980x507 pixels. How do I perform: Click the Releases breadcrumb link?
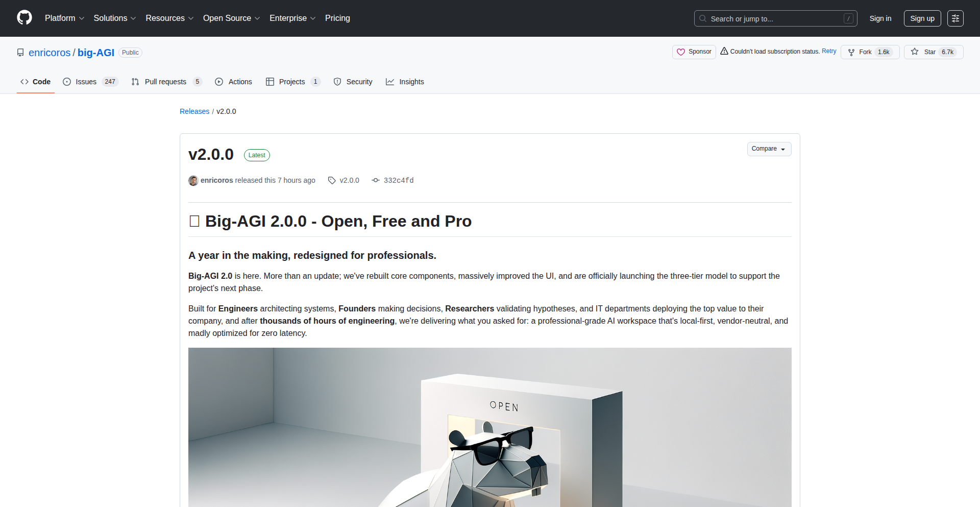tap(194, 111)
